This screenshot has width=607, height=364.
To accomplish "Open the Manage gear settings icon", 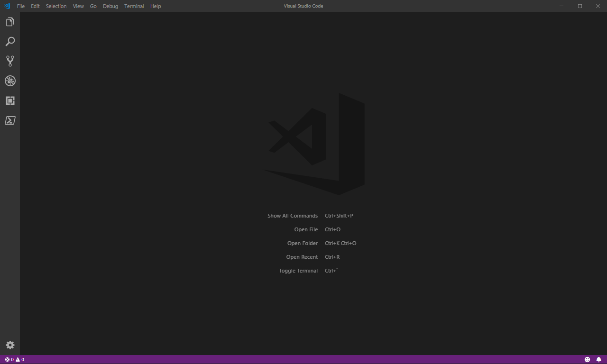I will 10,345.
